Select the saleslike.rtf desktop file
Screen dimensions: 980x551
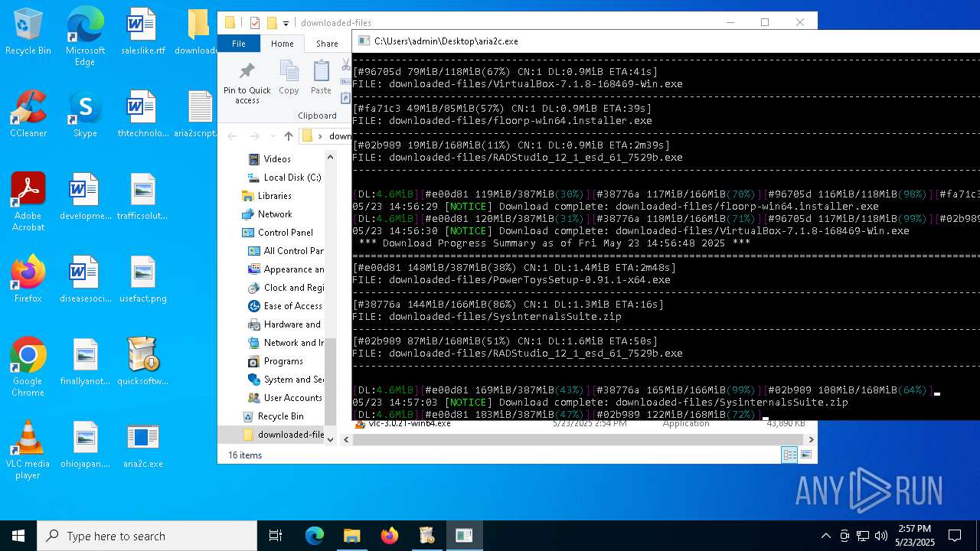tap(142, 32)
